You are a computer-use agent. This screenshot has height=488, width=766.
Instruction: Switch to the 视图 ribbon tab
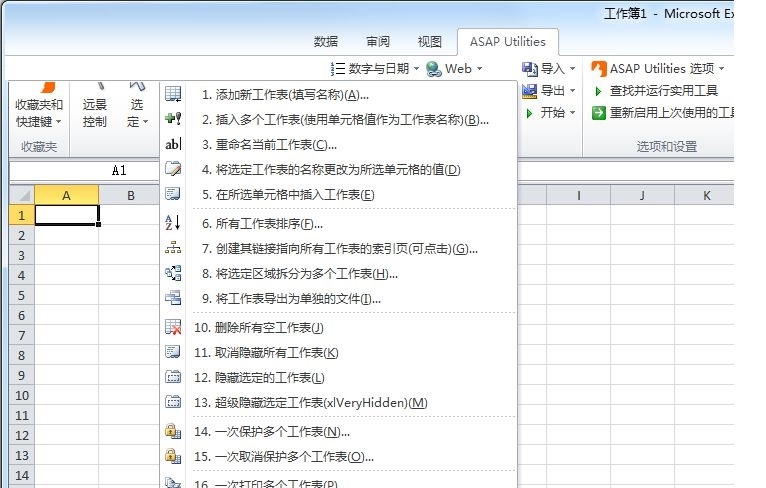point(429,42)
